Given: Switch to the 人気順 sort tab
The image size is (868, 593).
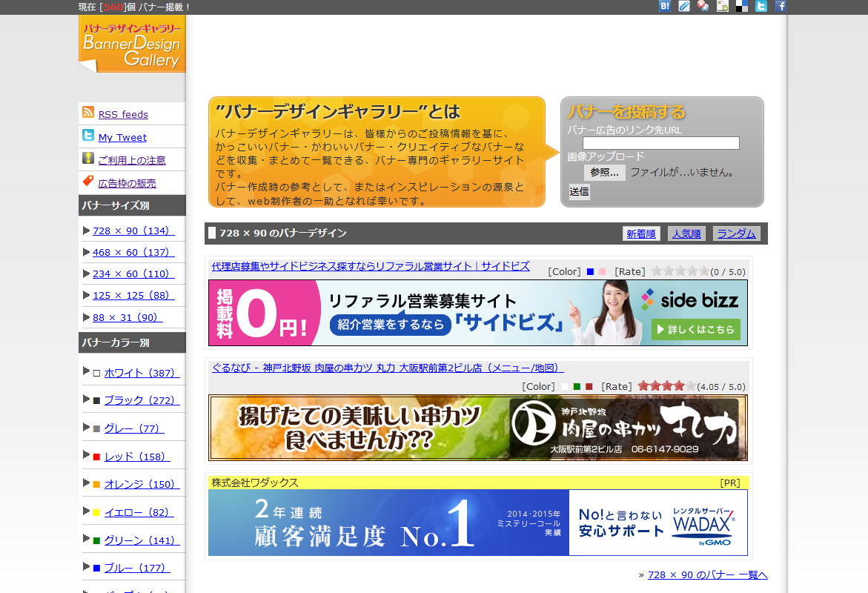Looking at the screenshot, I should (x=686, y=233).
